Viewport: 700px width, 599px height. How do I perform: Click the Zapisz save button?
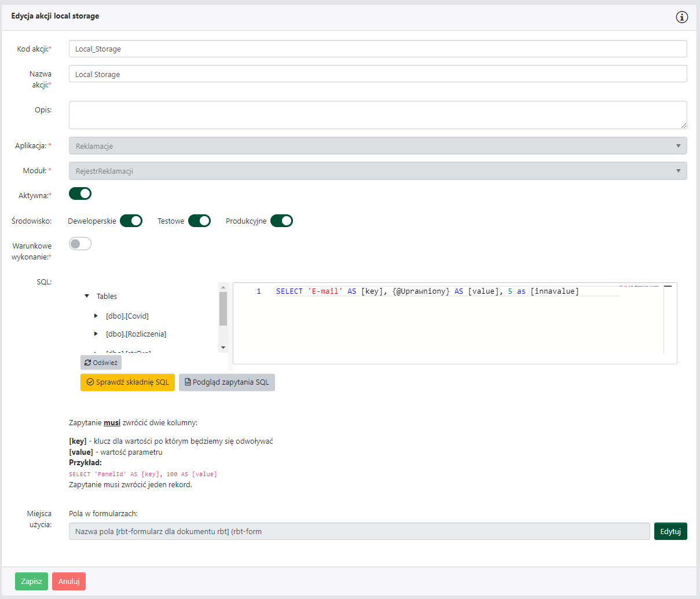tap(31, 581)
